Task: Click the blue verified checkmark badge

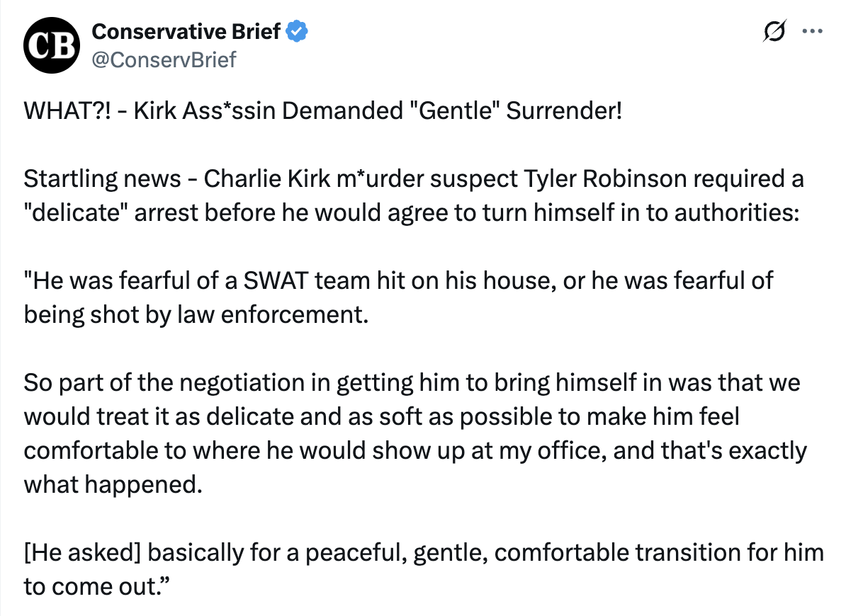Action: (298, 32)
